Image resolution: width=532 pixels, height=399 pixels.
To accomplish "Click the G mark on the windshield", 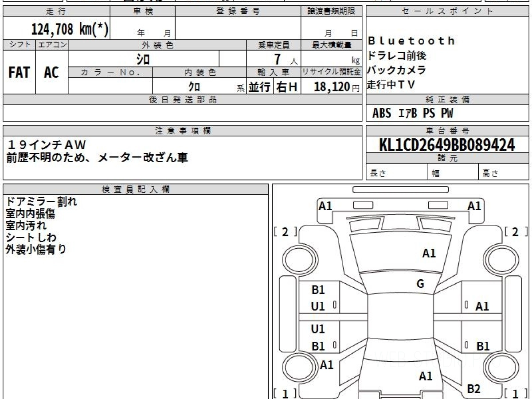I will 420,284.
